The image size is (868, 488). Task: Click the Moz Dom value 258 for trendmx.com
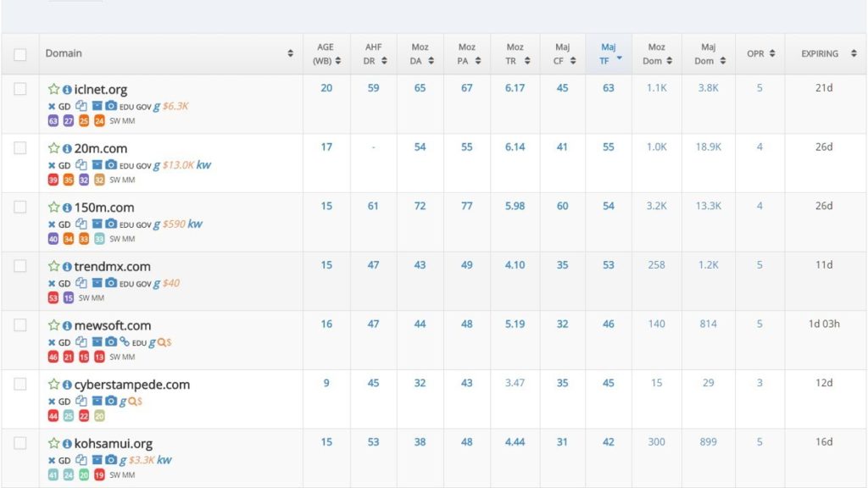pos(657,265)
